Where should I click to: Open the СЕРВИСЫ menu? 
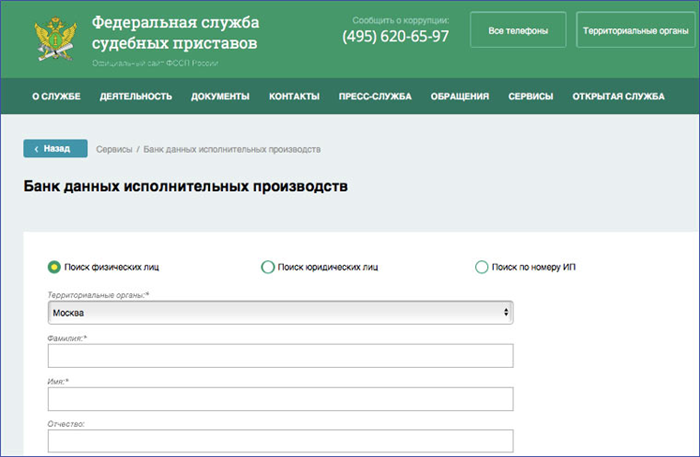point(531,96)
